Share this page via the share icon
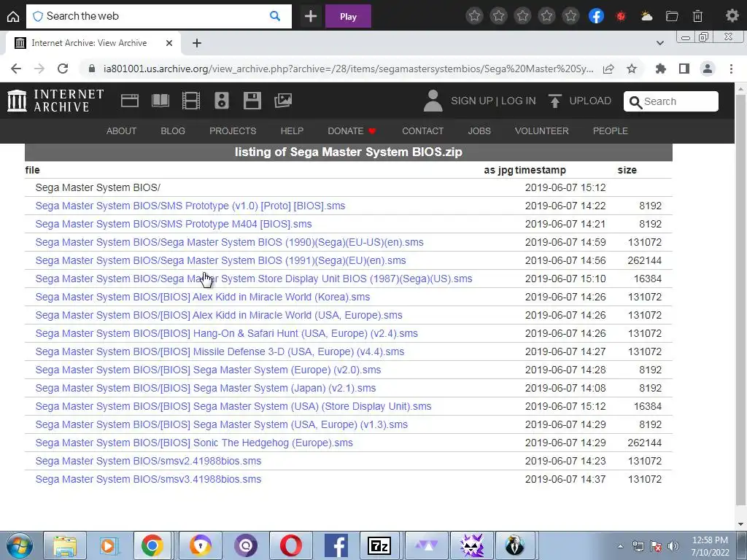This screenshot has height=560, width=747. click(x=608, y=69)
